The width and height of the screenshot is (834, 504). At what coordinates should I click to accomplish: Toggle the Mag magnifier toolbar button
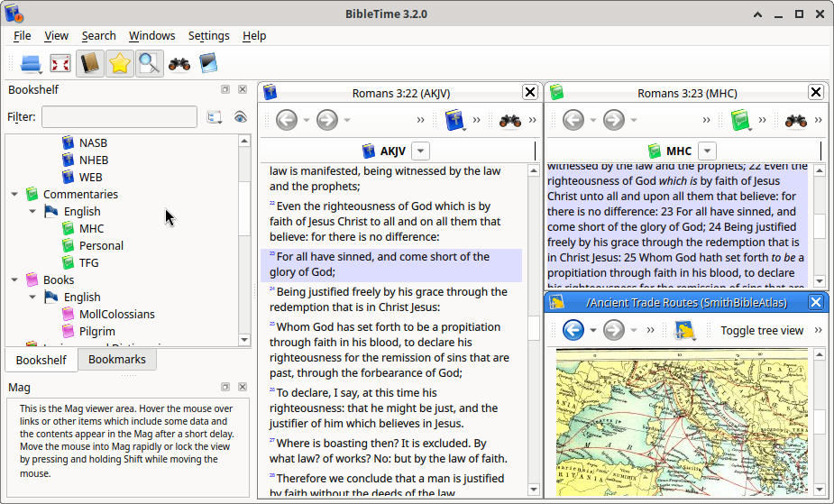coord(150,64)
